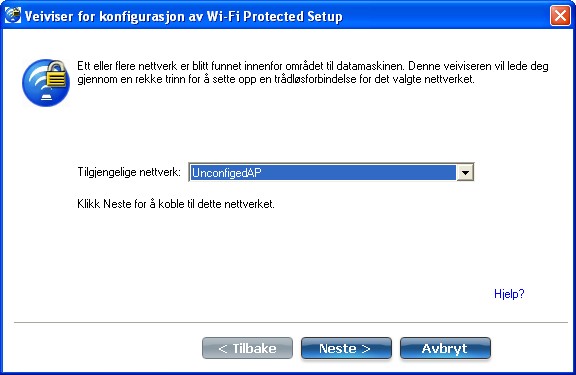Expand the Tilgjengelige nettverk dropdown arrow

click(x=465, y=172)
